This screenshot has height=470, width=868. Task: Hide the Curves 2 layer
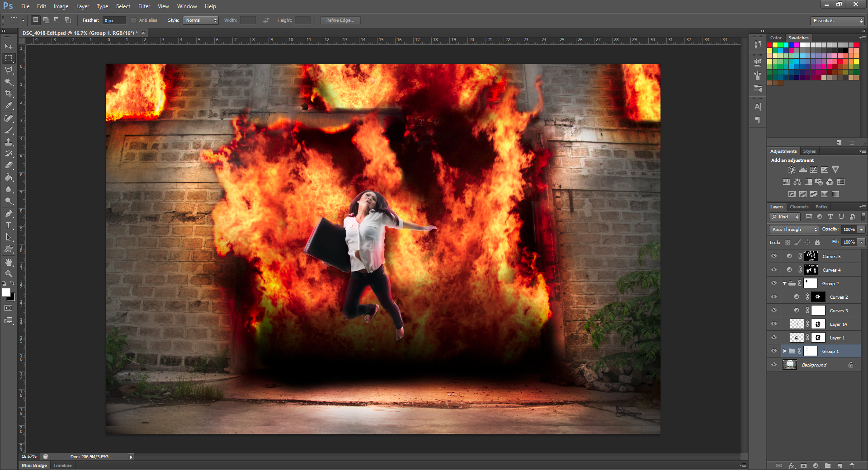[x=774, y=297]
